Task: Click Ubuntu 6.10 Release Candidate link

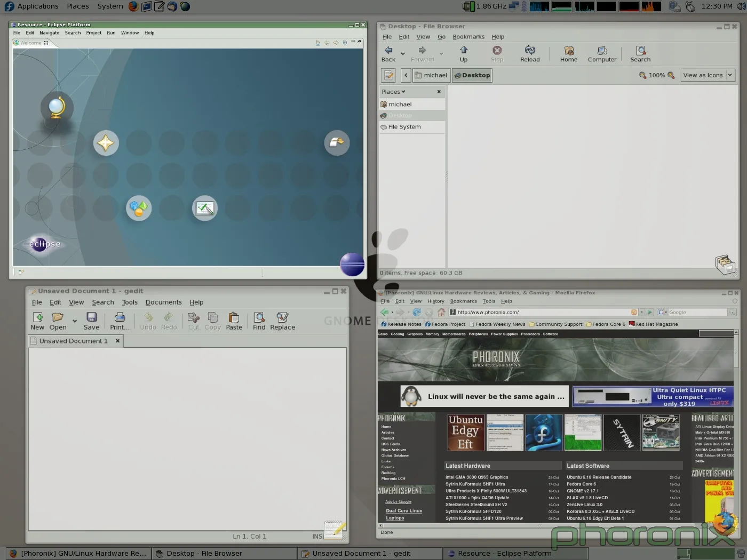Action: [599, 477]
